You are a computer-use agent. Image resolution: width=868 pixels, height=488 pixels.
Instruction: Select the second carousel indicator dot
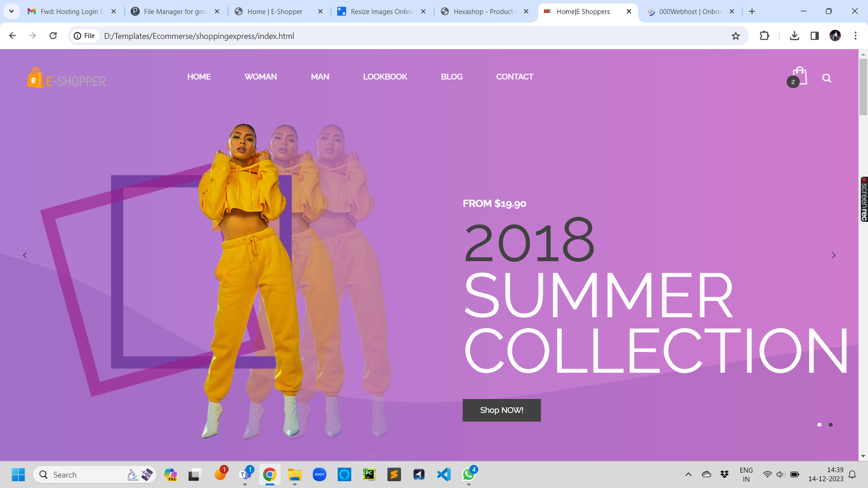(830, 425)
